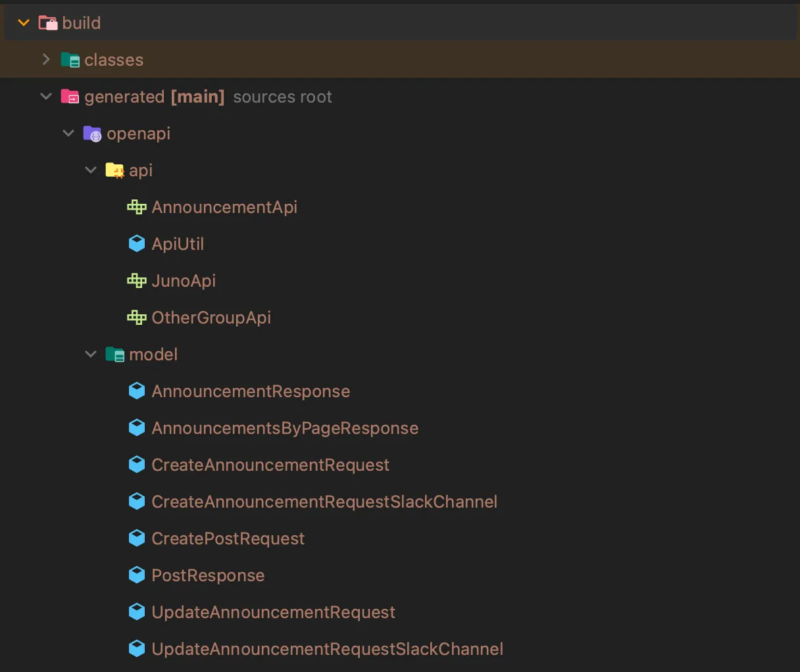Collapse the openapi package chevron

coord(68,133)
